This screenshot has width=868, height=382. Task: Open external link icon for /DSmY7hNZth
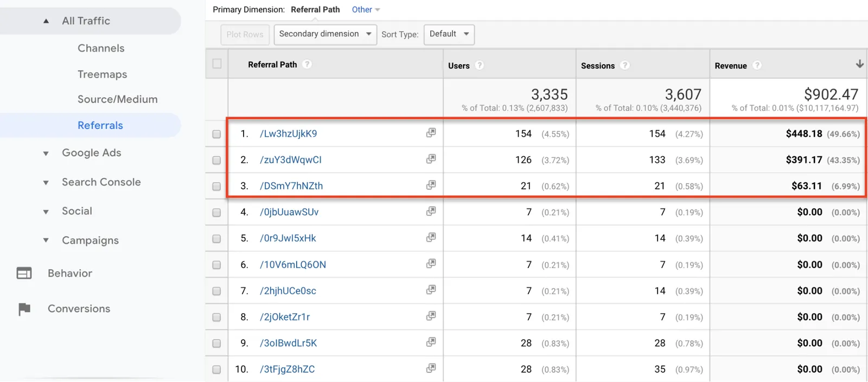click(x=431, y=185)
